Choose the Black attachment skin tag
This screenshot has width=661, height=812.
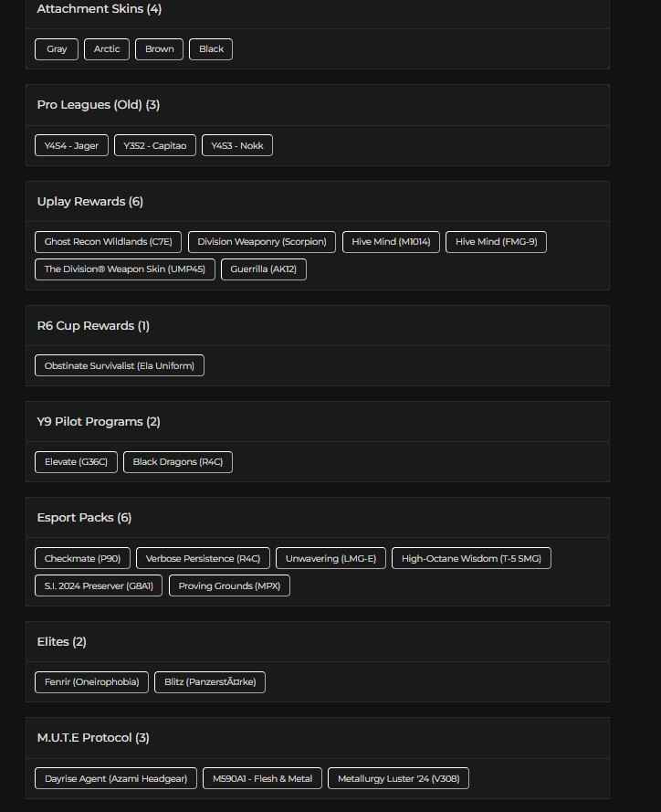point(211,49)
